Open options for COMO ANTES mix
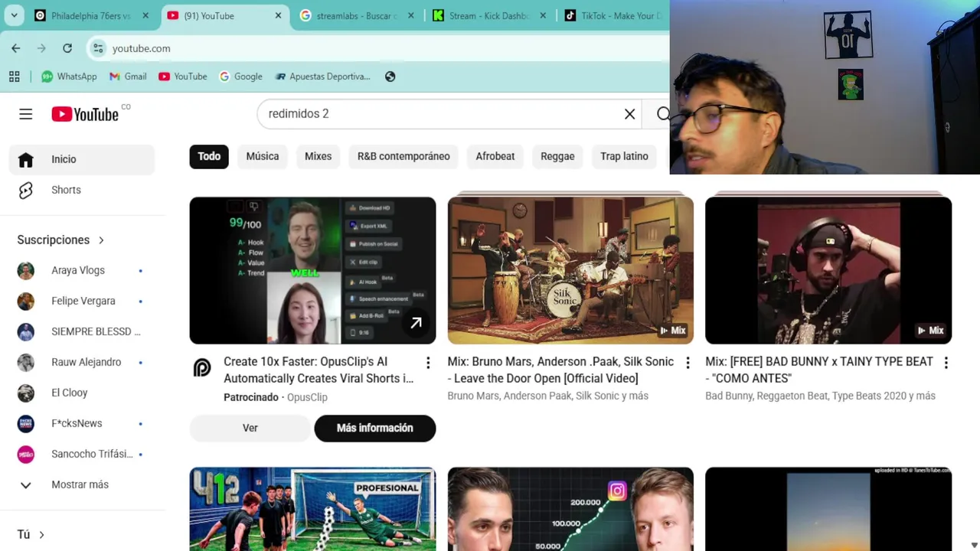The height and width of the screenshot is (551, 980). click(946, 363)
